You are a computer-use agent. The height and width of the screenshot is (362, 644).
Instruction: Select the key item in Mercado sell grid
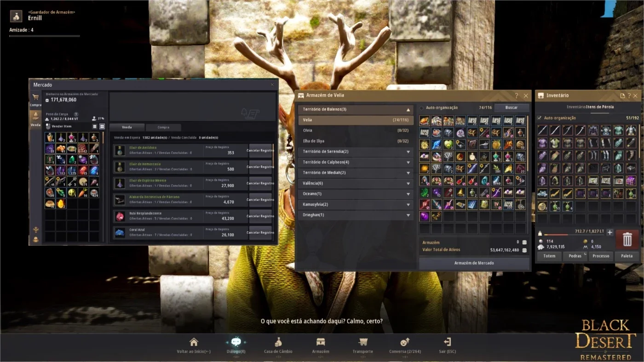[72, 182]
